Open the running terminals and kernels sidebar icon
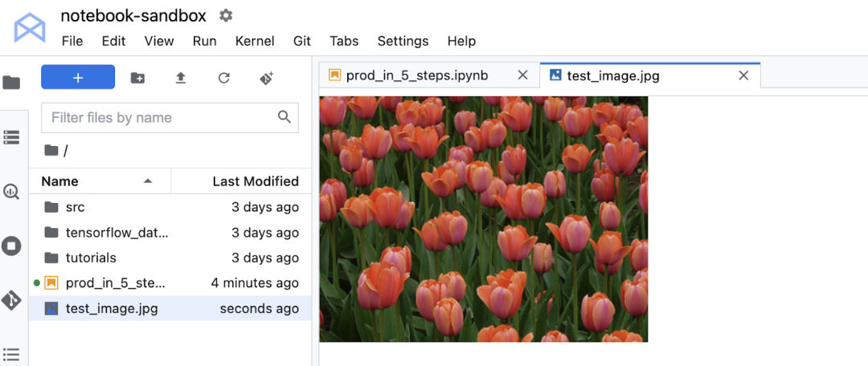This screenshot has width=868, height=366. click(x=11, y=246)
